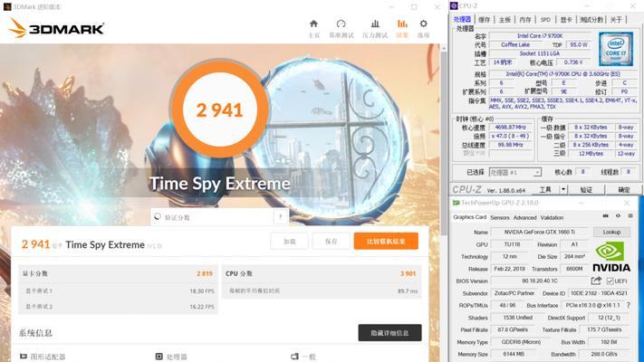This screenshot has height=362, width=644.
Task: Click the GDDR6 (Micron) memory type field
Action: pos(521,342)
